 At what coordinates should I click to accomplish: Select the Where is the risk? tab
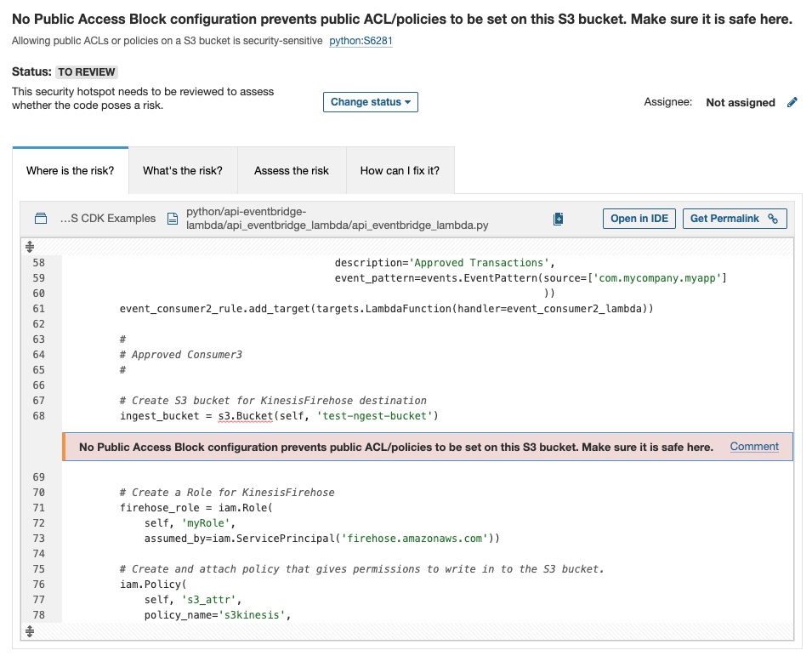pyautogui.click(x=71, y=170)
